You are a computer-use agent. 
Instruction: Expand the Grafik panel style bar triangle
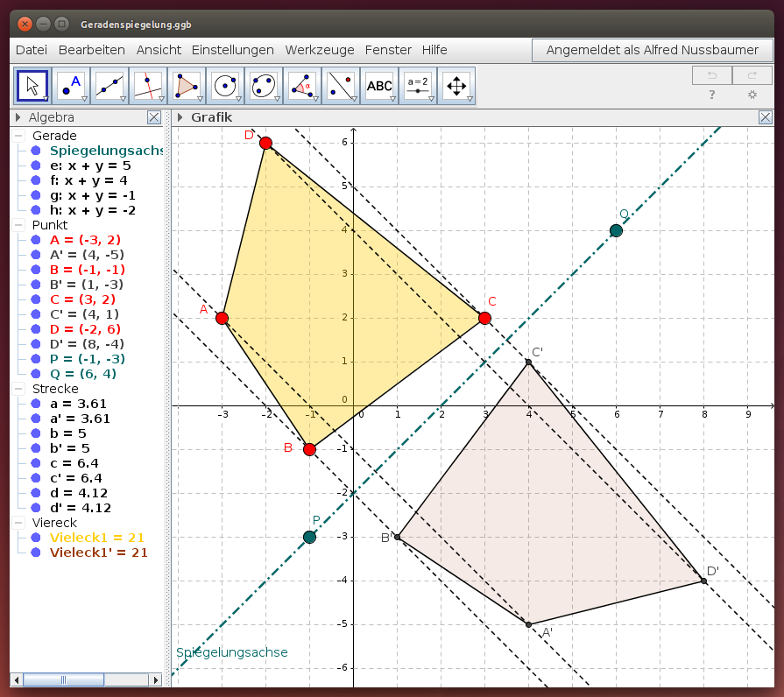(180, 117)
